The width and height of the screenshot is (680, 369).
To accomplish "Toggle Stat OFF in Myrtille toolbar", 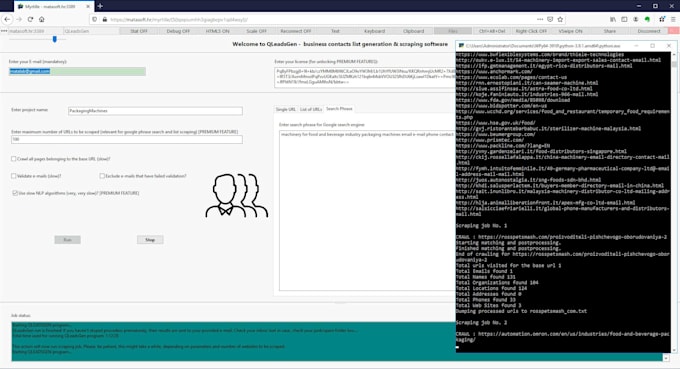I will (139, 31).
